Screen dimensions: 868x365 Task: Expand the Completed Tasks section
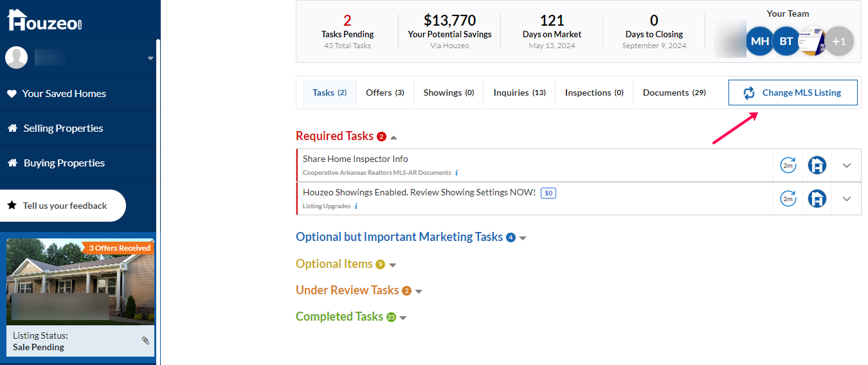pyautogui.click(x=403, y=317)
